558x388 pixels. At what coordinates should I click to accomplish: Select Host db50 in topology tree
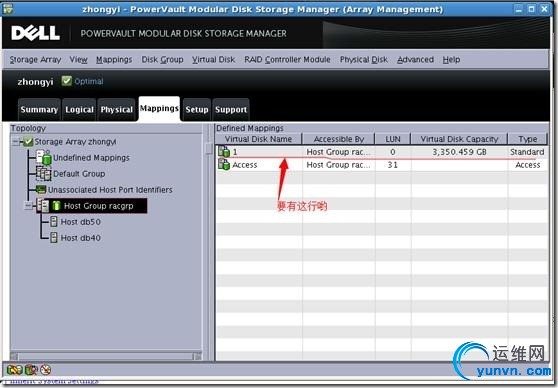pyautogui.click(x=80, y=222)
